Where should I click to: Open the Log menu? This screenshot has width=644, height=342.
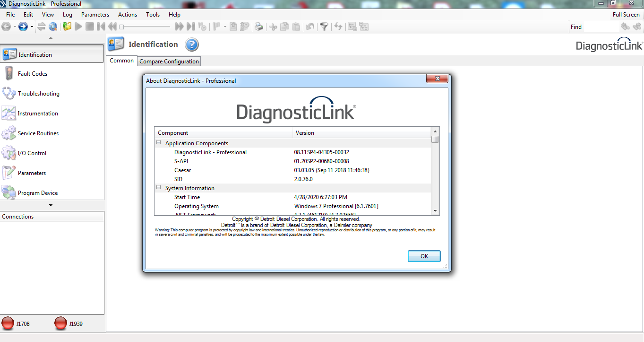[x=68, y=15]
